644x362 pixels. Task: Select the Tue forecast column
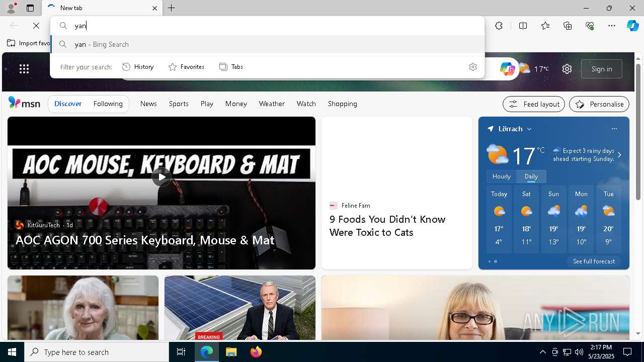pos(608,219)
